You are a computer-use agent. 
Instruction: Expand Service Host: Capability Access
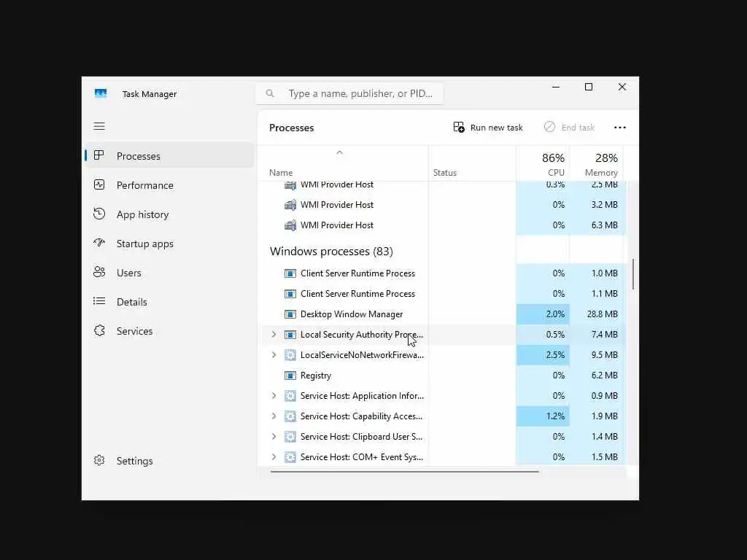click(x=274, y=416)
